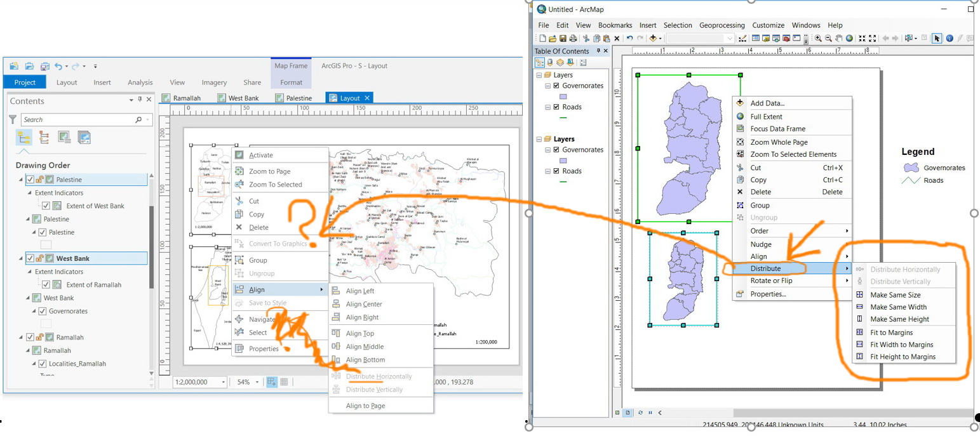Click ArcMap Full Extent globe icon
This screenshot has width=980, height=436.
[849, 39]
